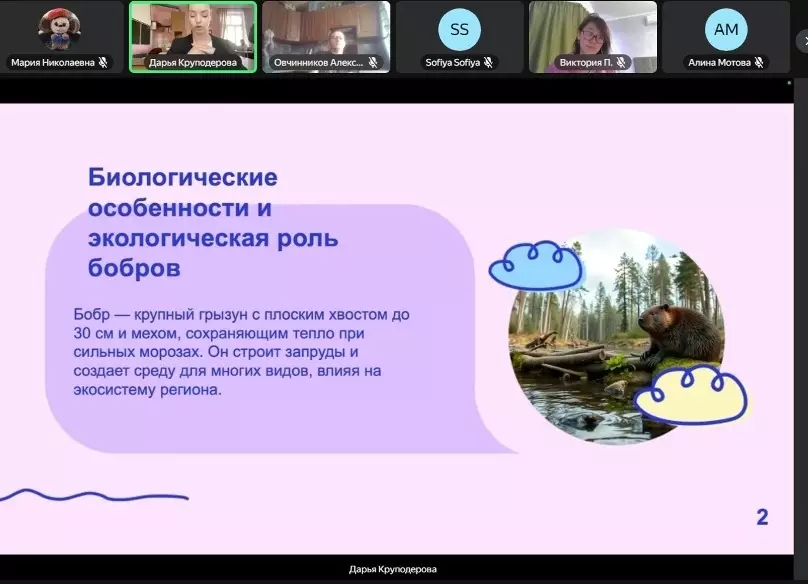Select Виктория П.'s video thumbnail
The height and width of the screenshot is (584, 808).
click(592, 30)
